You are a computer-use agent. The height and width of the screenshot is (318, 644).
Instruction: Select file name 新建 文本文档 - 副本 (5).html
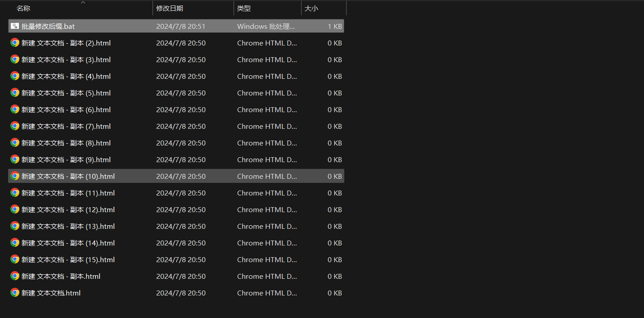pyautogui.click(x=66, y=93)
